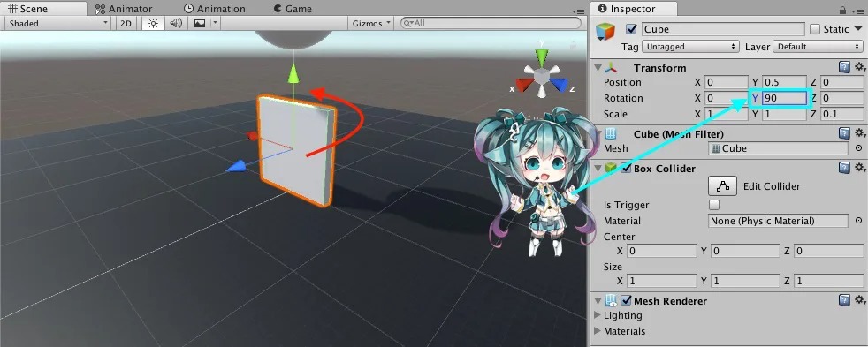The width and height of the screenshot is (868, 347).
Task: Toggle the Cube active checkbox
Action: click(631, 29)
